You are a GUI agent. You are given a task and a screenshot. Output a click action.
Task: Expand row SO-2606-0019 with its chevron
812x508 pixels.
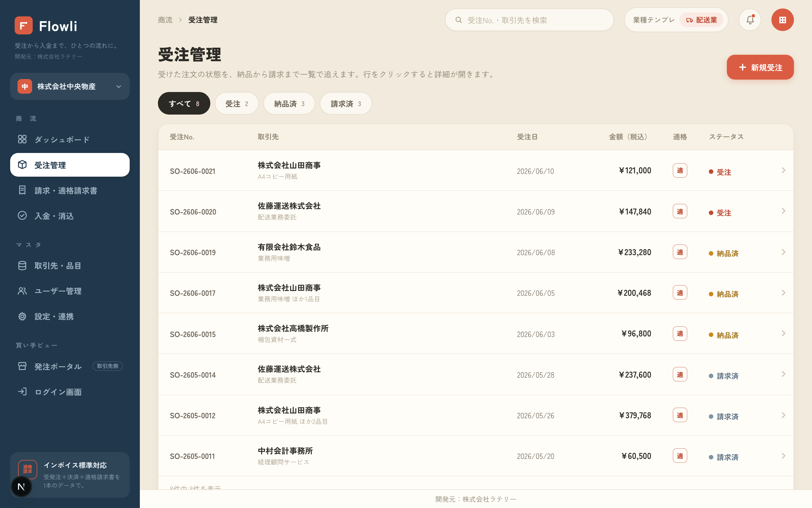point(784,252)
